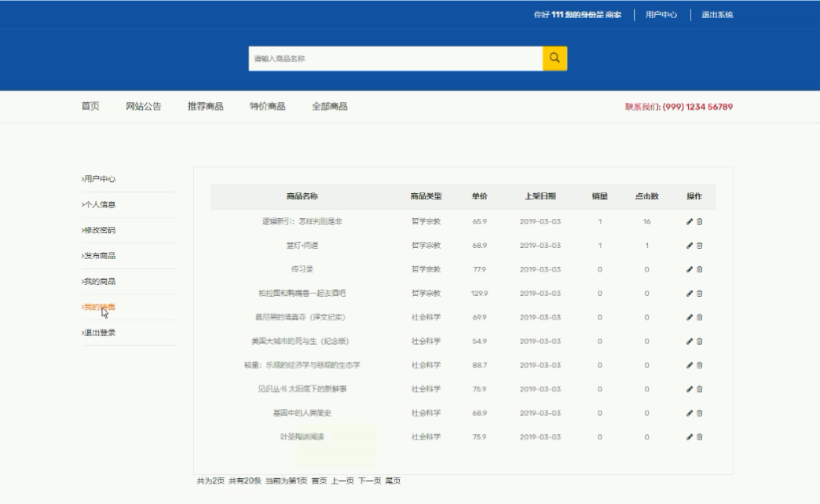Delete the product priced 68.9 in 哲学宗教

(700, 246)
